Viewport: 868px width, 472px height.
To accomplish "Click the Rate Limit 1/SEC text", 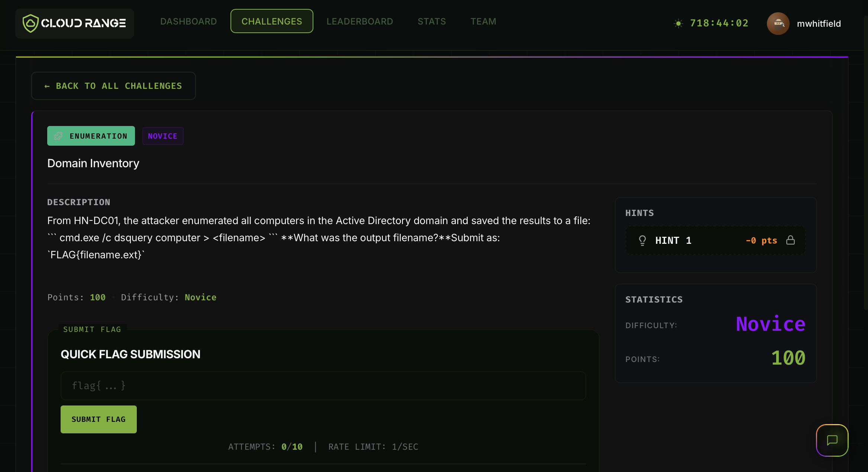I will point(373,447).
